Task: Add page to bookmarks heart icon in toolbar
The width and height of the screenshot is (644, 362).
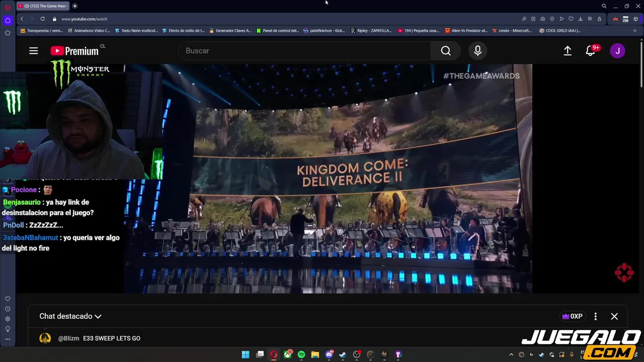Action: [571, 19]
